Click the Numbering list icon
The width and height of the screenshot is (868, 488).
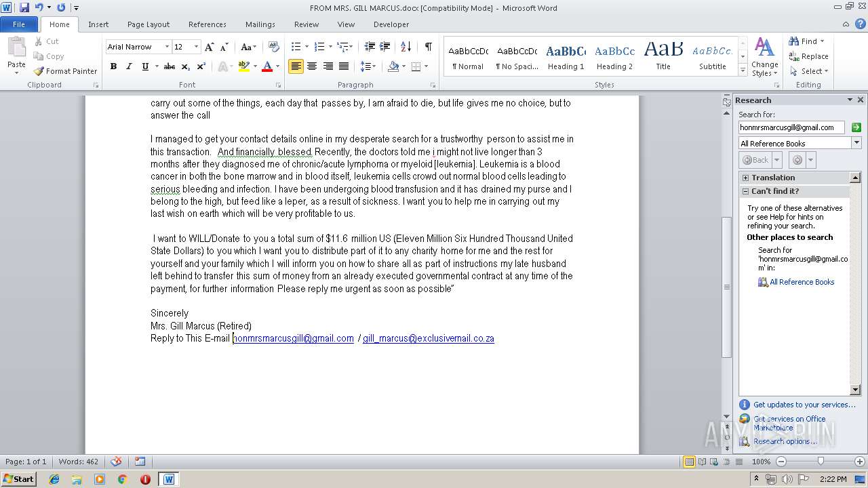coord(320,47)
